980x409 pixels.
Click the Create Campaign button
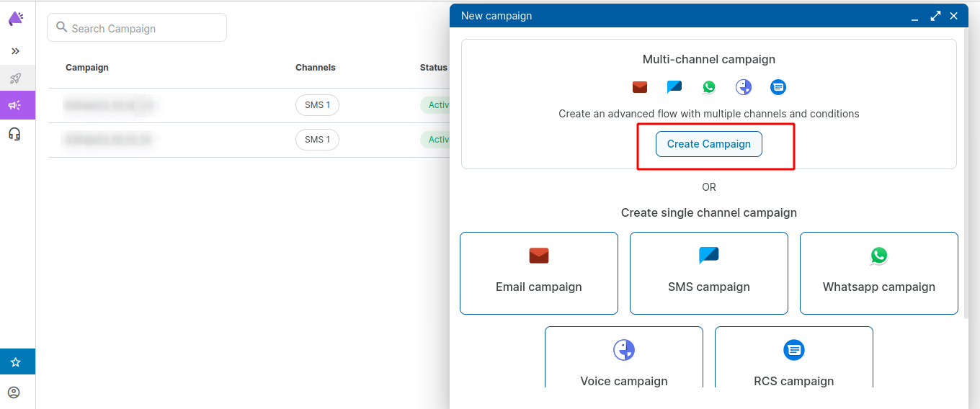pos(708,144)
